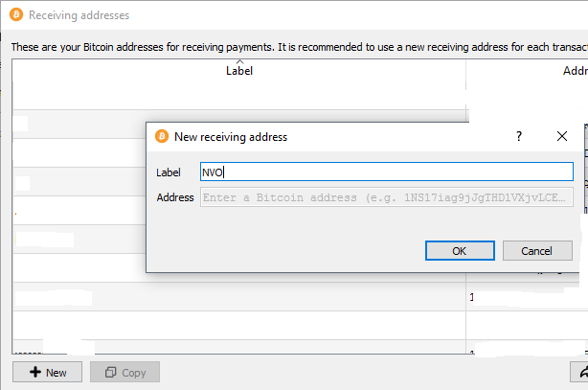The width and height of the screenshot is (588, 390).
Task: Click the Bitcoin logo in Receiving addresses title
Action: click(16, 15)
